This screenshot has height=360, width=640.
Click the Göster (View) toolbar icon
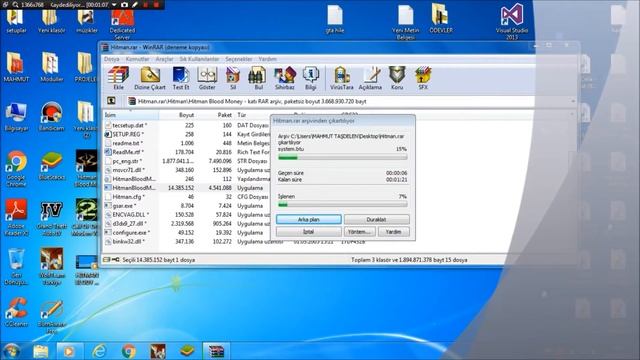[207, 78]
